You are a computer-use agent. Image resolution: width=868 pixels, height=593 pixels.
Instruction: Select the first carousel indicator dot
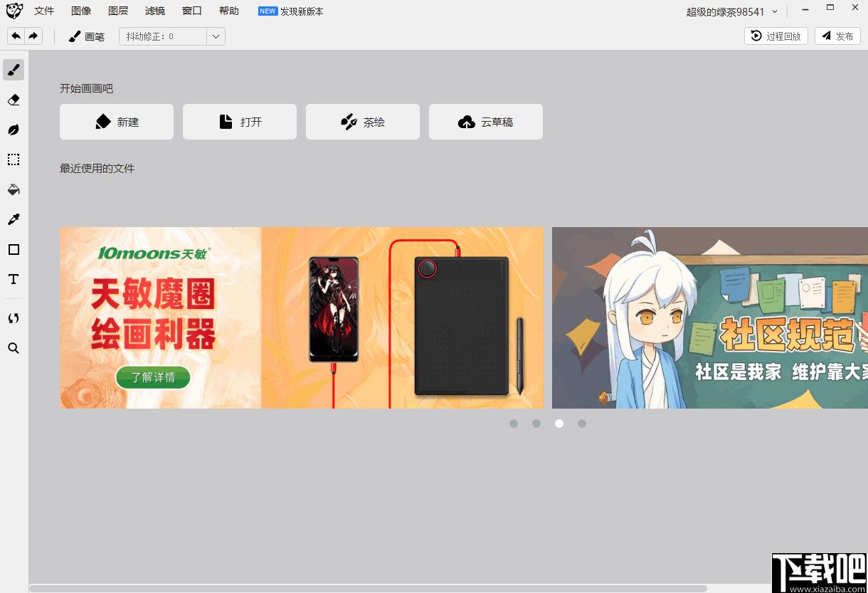click(x=514, y=424)
